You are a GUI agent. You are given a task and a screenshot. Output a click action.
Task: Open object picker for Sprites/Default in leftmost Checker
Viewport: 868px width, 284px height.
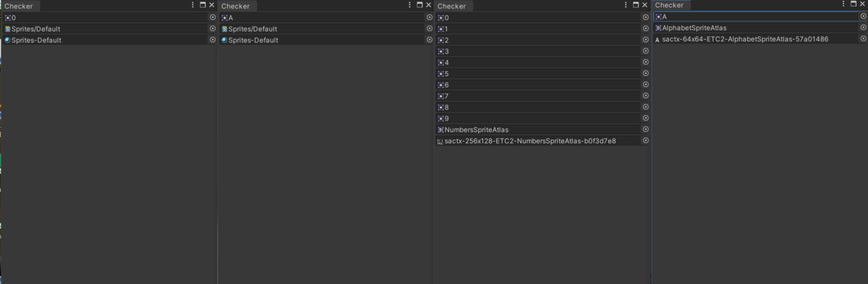click(x=213, y=29)
